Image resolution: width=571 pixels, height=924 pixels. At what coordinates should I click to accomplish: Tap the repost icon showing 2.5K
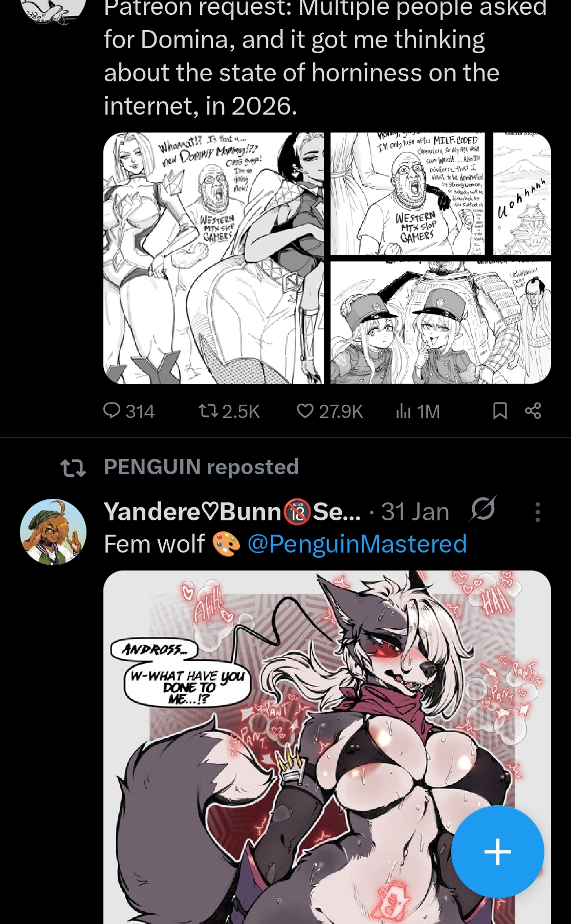208,411
